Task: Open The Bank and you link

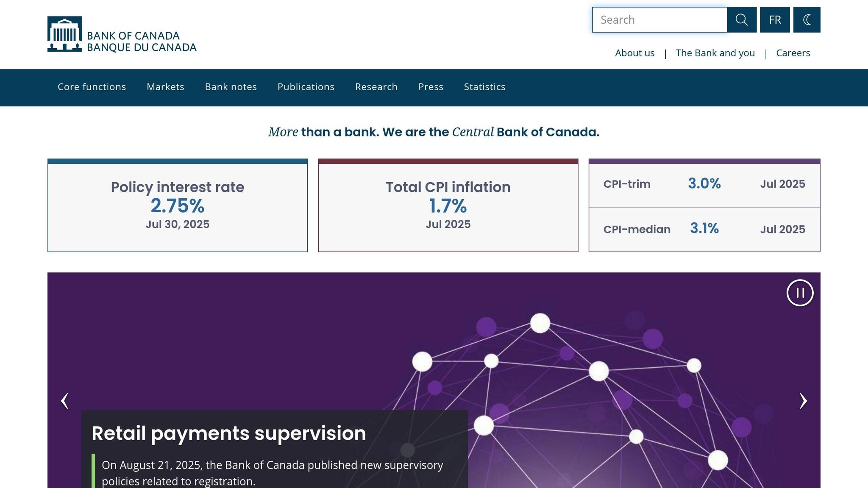Action: 715,53
